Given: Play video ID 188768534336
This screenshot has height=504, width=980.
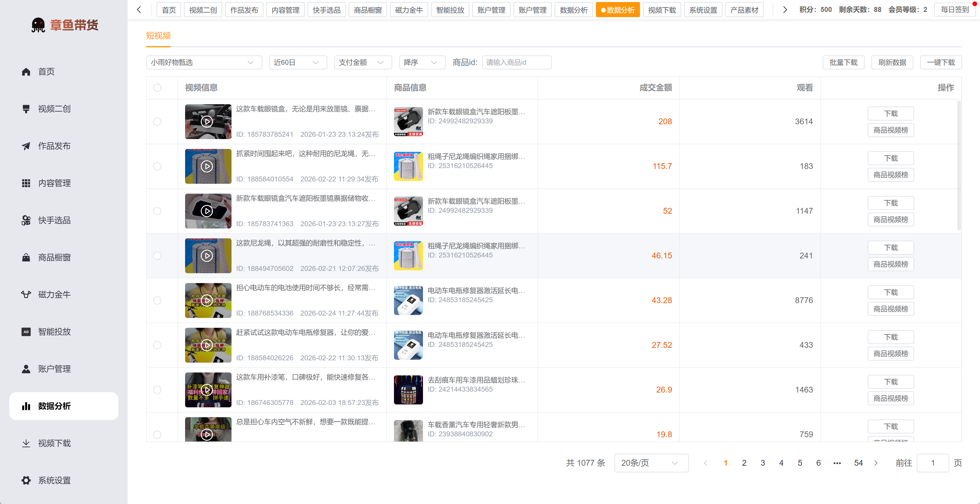Looking at the screenshot, I should pos(207,300).
